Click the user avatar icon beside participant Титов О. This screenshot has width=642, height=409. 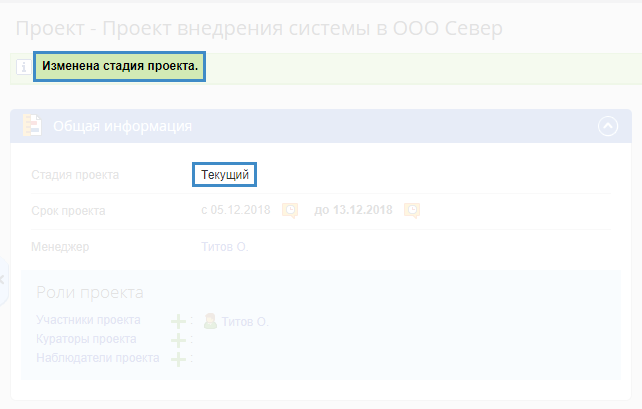click(210, 321)
